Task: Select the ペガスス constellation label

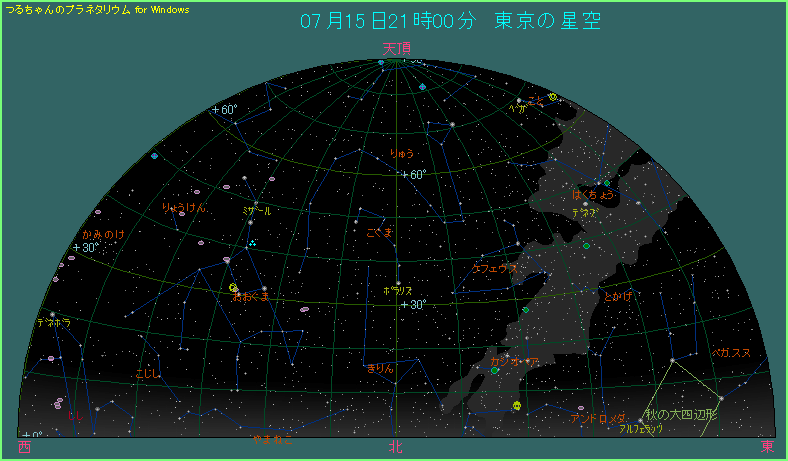Action: pos(731,353)
